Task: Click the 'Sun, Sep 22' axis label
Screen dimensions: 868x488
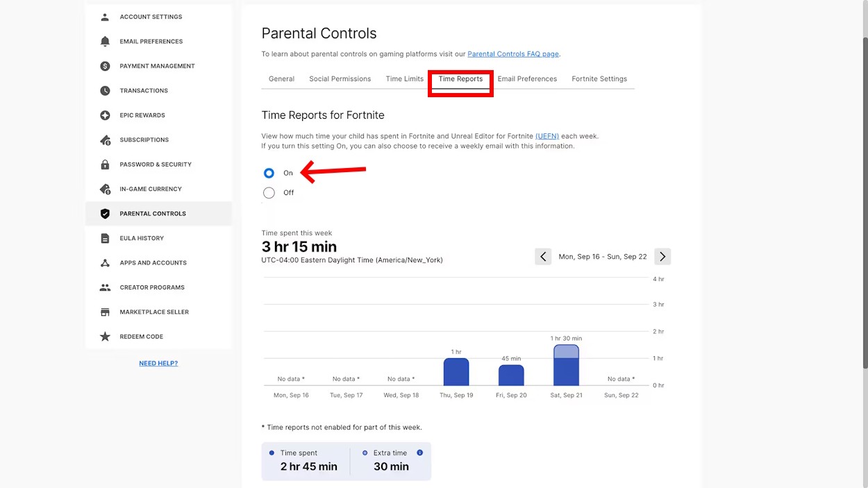Action: (x=621, y=395)
